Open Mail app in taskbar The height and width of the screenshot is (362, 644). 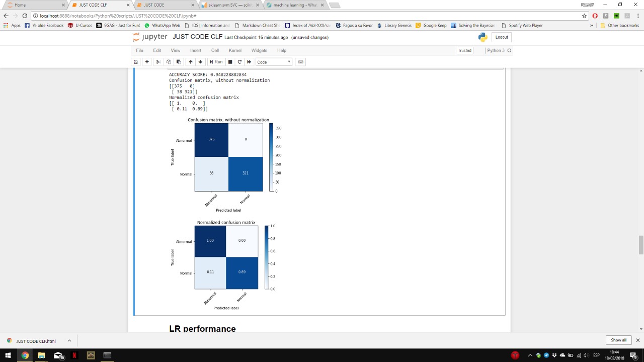pyautogui.click(x=58, y=355)
